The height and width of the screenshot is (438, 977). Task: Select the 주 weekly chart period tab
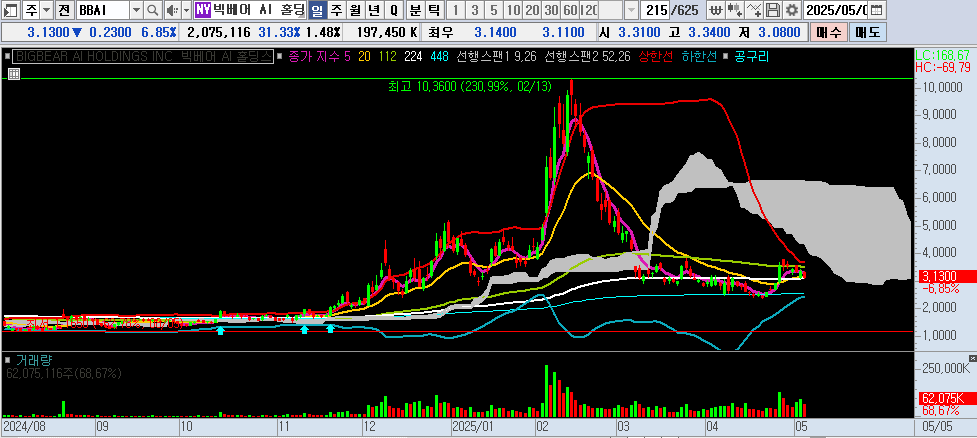tap(336, 9)
